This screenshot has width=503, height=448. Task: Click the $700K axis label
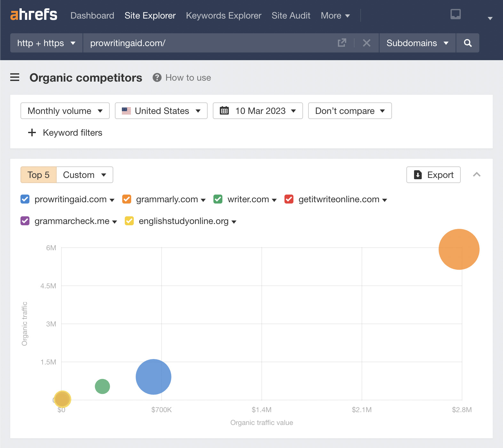(162, 410)
